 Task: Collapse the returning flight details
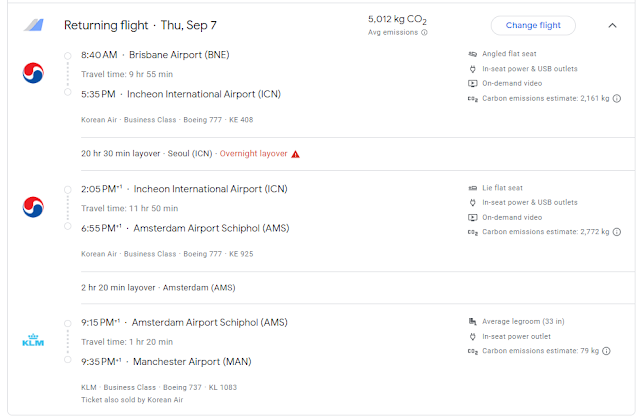pyautogui.click(x=612, y=25)
